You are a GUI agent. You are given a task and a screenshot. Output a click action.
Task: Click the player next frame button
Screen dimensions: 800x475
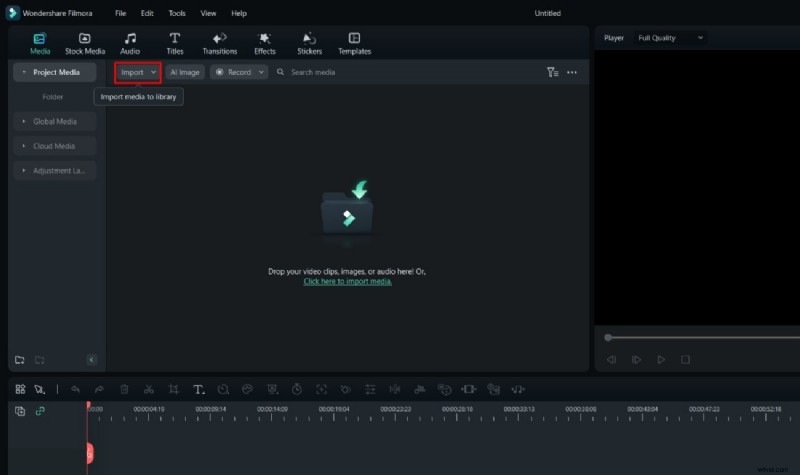click(x=636, y=360)
